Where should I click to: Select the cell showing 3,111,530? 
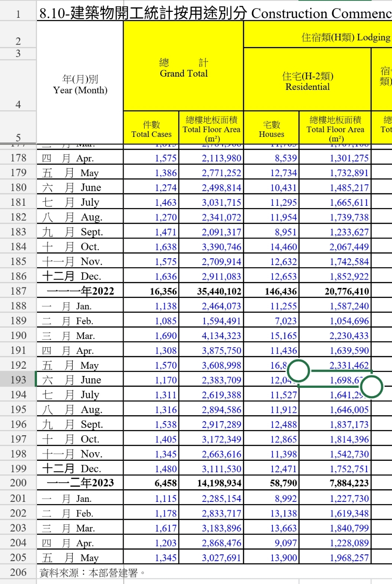pos(211,469)
